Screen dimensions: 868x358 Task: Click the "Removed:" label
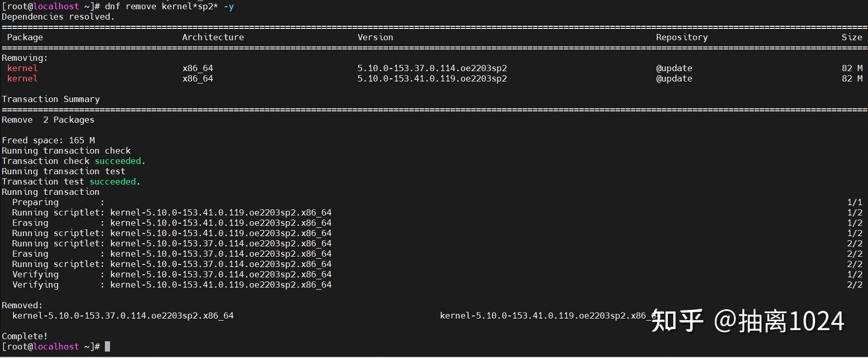22,305
